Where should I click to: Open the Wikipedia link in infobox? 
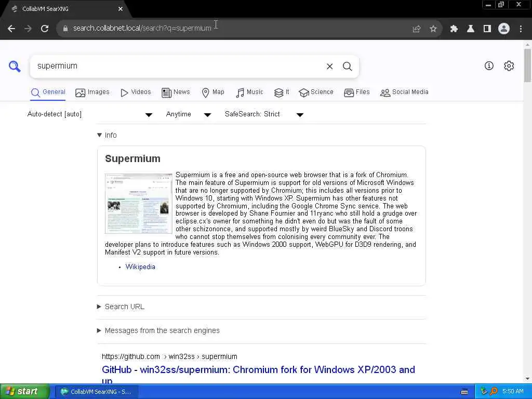click(140, 267)
